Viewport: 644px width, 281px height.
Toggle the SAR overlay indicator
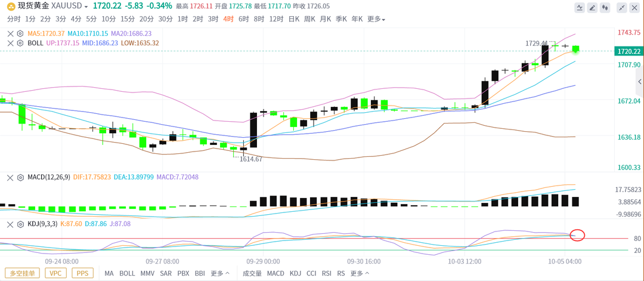tap(166, 273)
